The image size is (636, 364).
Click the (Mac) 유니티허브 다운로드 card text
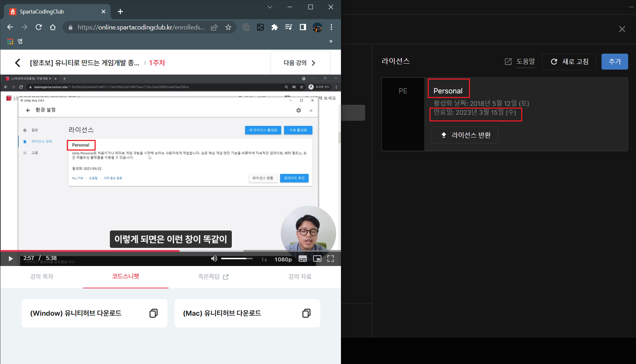[222, 313]
